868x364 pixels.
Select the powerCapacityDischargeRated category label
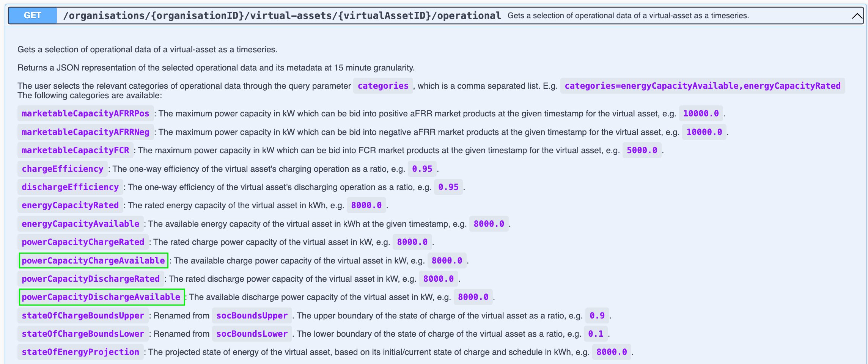(x=91, y=279)
